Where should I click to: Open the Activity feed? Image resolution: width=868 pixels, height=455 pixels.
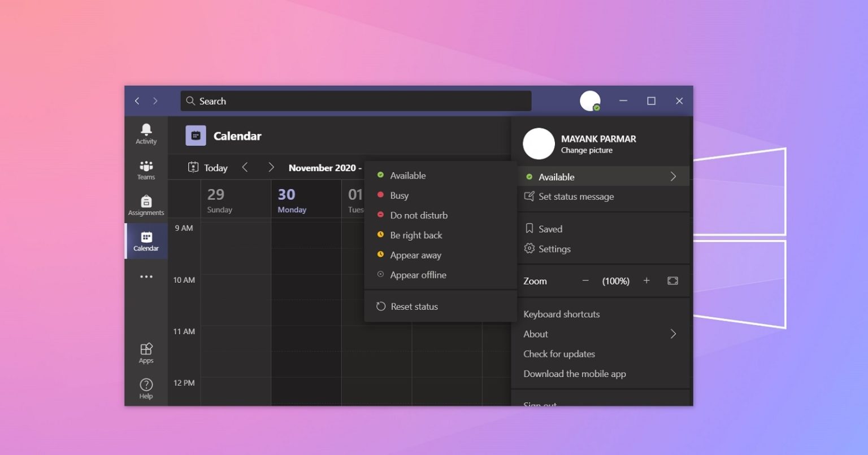click(x=146, y=134)
